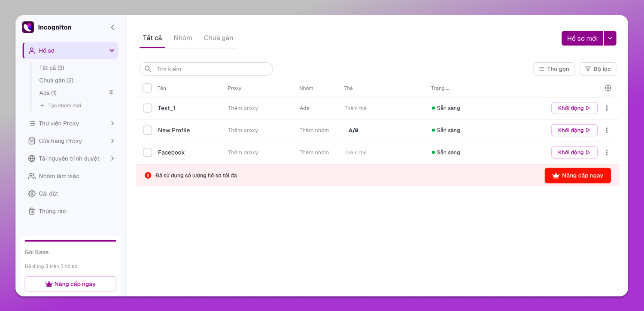
Task: Click the list icon for Thư viện Proxy
Action: coord(32,123)
